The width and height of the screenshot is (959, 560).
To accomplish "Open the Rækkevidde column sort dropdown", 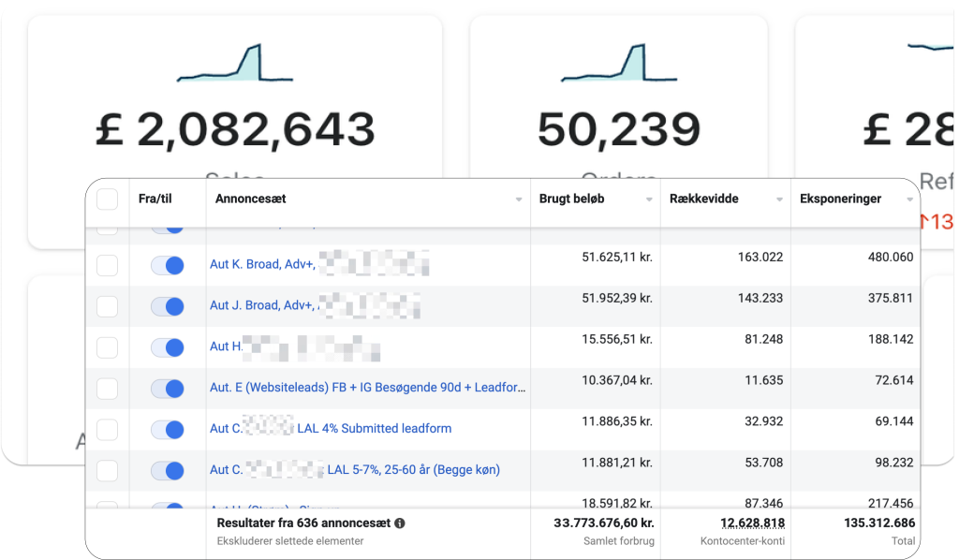I will tap(778, 199).
